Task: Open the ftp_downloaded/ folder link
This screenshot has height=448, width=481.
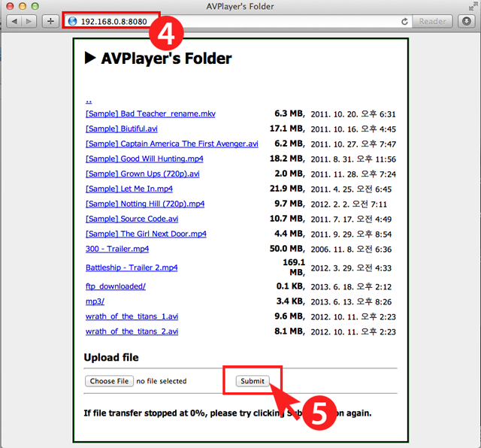Action: (116, 286)
